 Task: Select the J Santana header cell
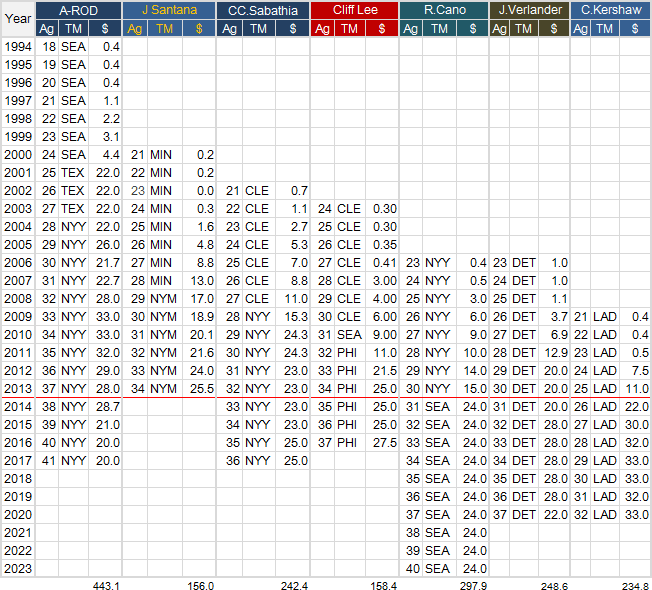[x=169, y=10]
